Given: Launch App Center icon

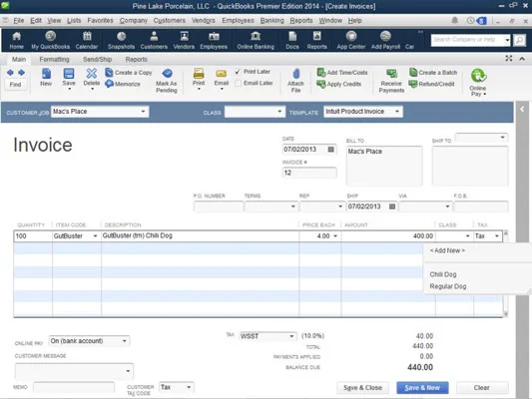Looking at the screenshot, I should coord(351,40).
